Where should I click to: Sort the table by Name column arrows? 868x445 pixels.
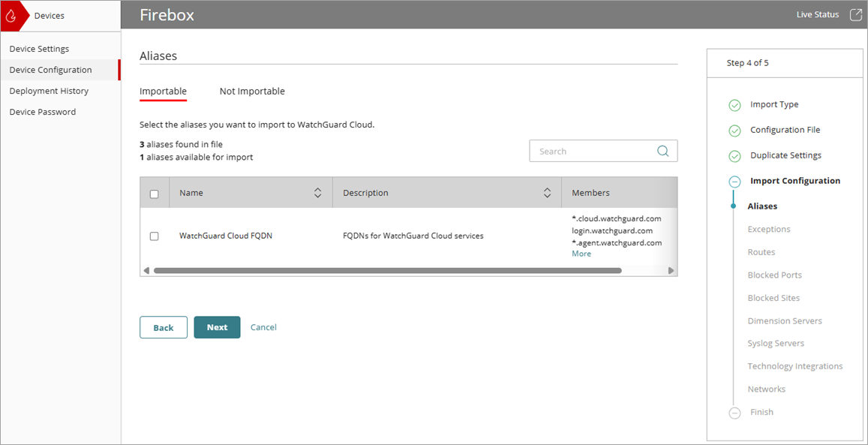(318, 193)
